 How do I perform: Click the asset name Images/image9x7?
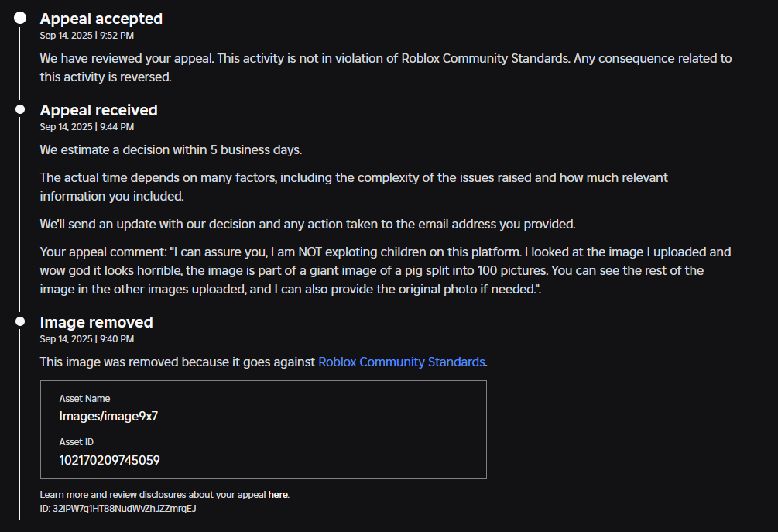tap(108, 416)
